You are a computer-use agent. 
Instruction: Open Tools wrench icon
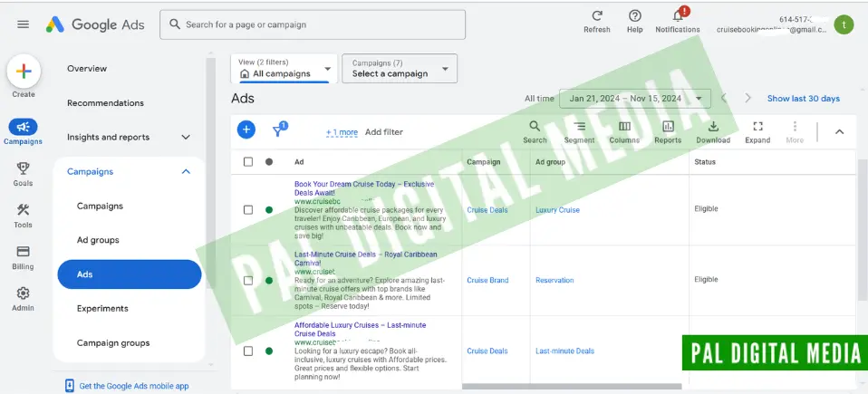23,210
